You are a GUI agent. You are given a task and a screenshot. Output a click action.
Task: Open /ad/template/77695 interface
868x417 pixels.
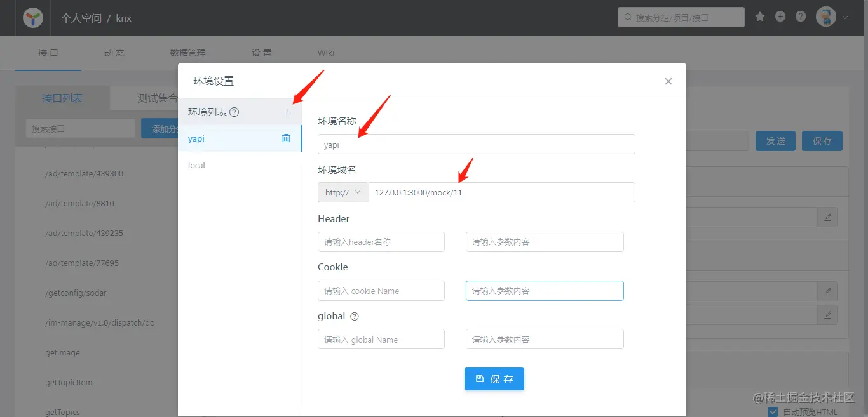click(x=82, y=263)
